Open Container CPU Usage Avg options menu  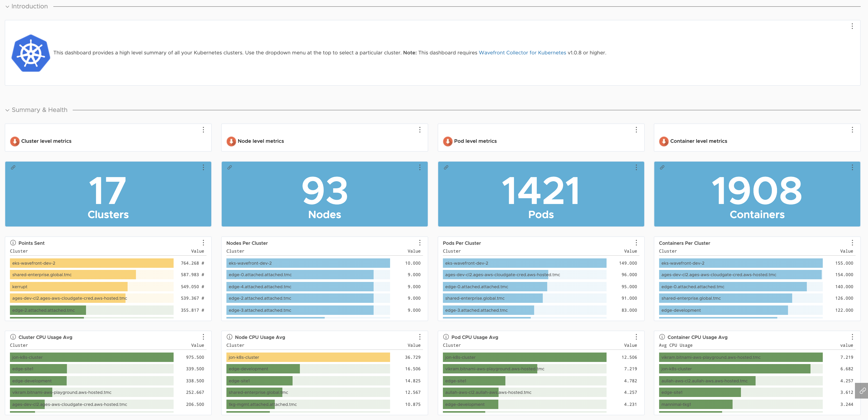click(x=852, y=337)
